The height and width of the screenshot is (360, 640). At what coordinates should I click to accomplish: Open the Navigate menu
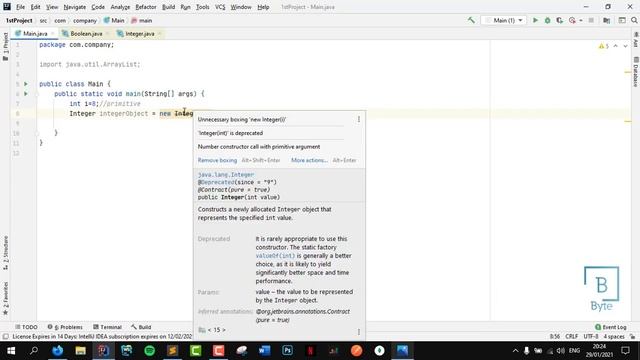(75, 7)
